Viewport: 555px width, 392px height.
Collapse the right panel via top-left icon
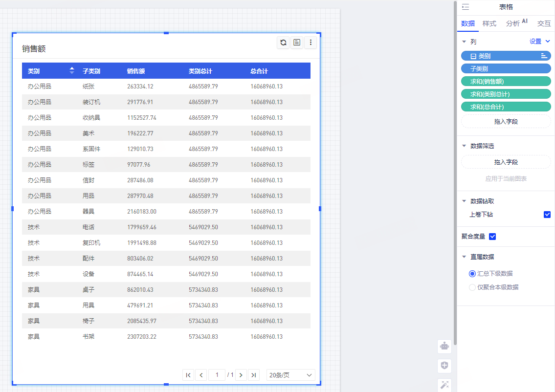tap(466, 7)
